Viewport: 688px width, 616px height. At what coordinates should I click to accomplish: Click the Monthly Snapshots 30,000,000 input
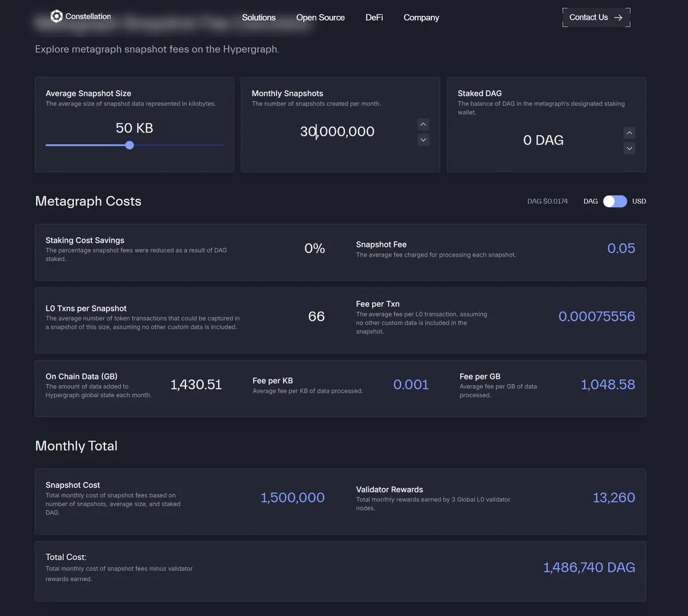[x=337, y=131]
